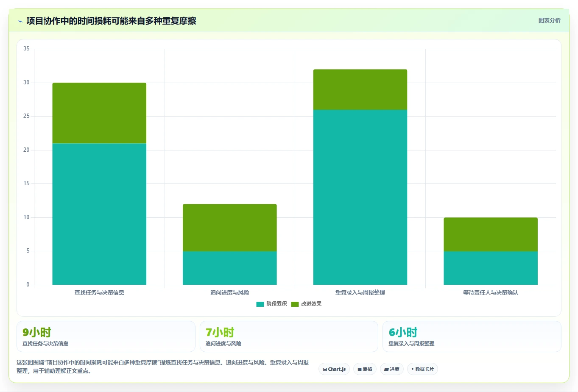
Task: Select the chart title about 时间损耗
Action: pos(111,21)
